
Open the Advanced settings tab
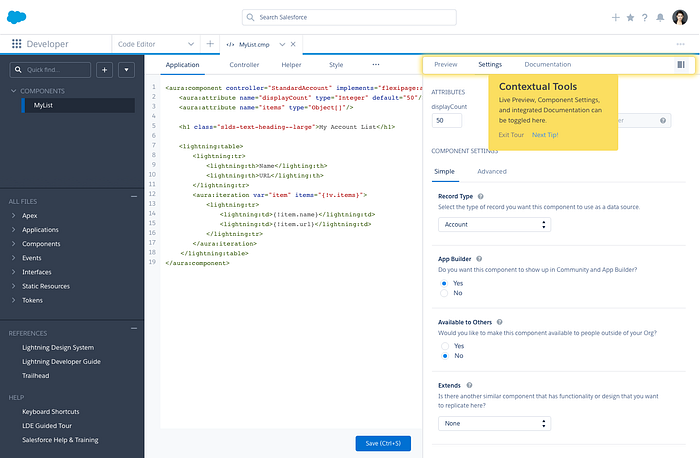491,171
